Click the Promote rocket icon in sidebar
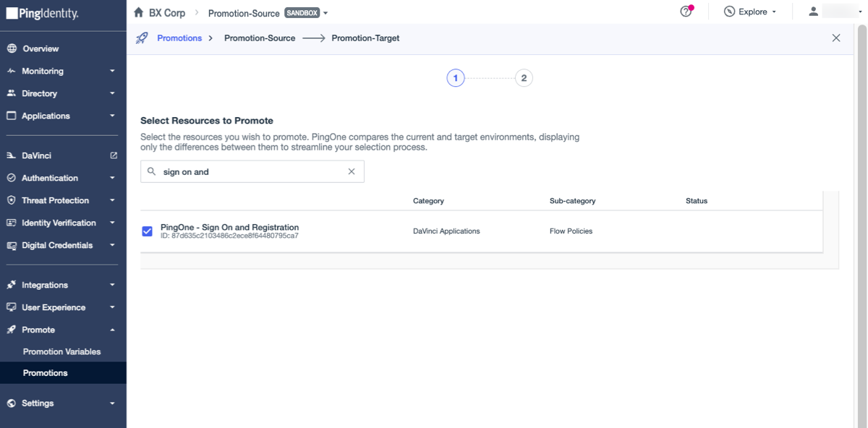This screenshot has height=428, width=868. [x=12, y=330]
